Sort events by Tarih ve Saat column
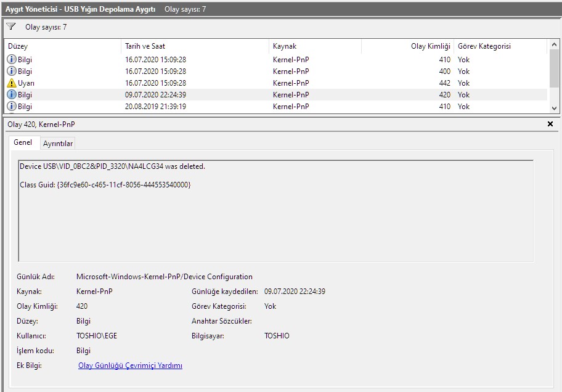Screen dimensions: 562x392 194,46
